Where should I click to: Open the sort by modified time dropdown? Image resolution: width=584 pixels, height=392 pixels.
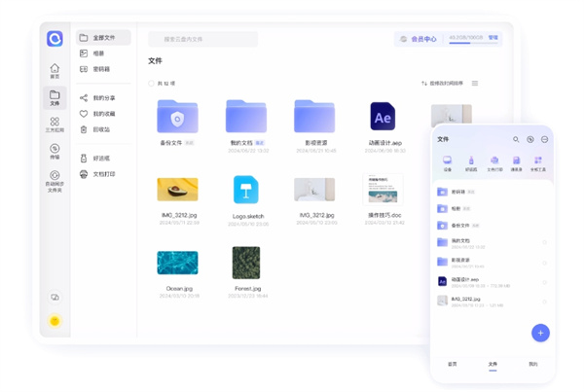pyautogui.click(x=443, y=84)
